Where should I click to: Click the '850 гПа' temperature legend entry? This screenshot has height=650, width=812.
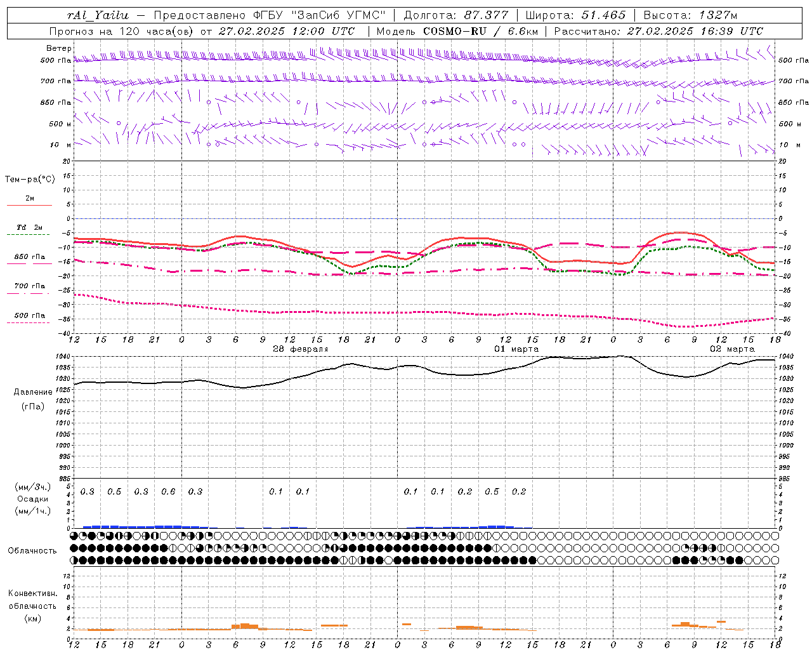click(30, 257)
